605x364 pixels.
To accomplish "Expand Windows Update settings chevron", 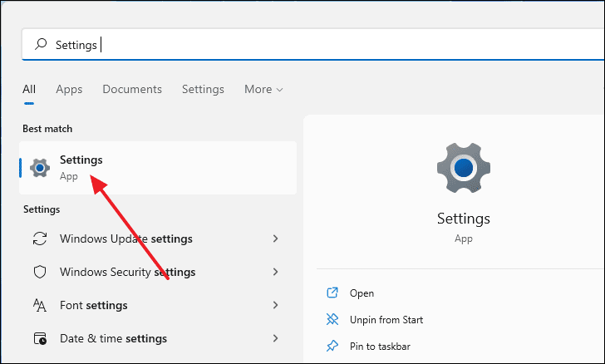I will pyautogui.click(x=276, y=239).
